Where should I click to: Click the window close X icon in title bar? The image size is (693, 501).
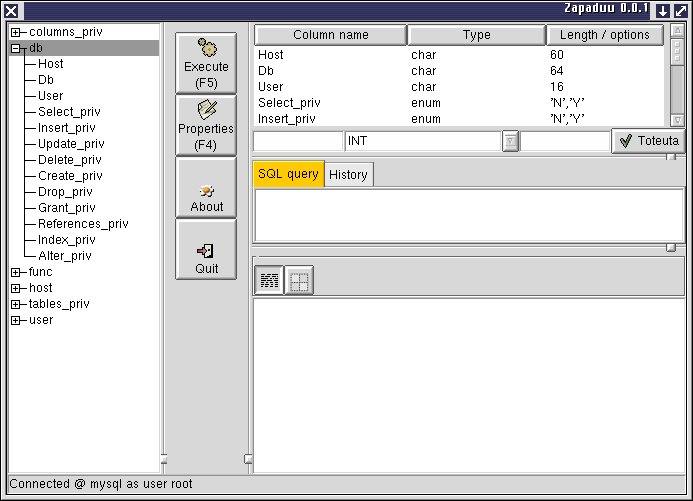(10, 10)
